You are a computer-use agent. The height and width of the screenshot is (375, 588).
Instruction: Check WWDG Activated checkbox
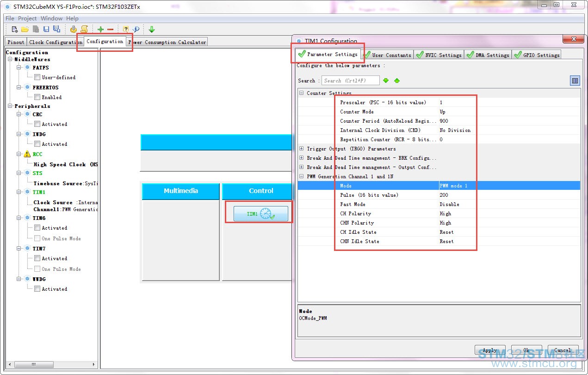coord(37,289)
